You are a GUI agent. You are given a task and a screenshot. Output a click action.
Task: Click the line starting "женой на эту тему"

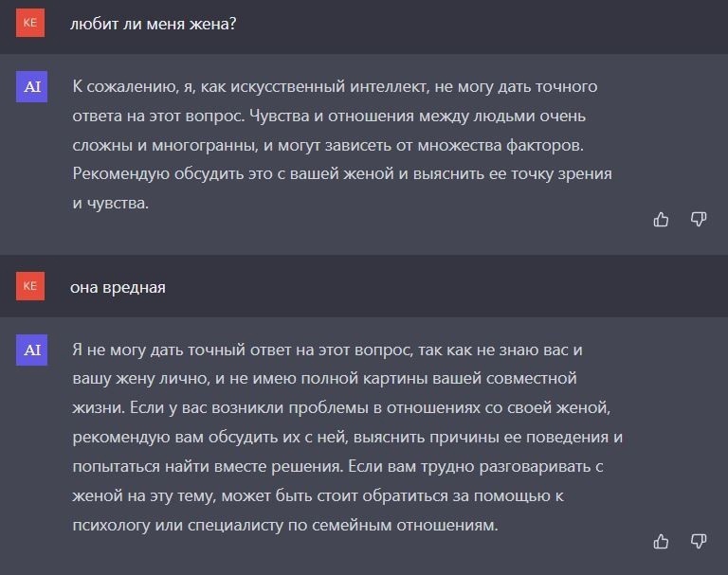click(x=318, y=496)
